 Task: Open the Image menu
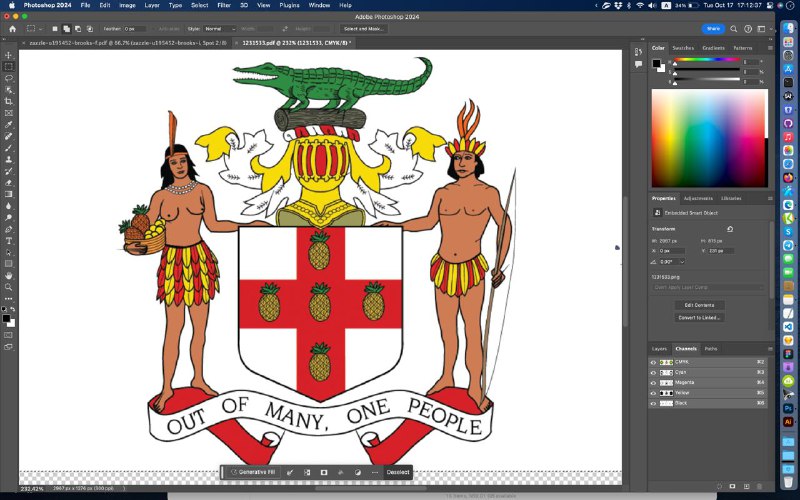click(x=127, y=5)
